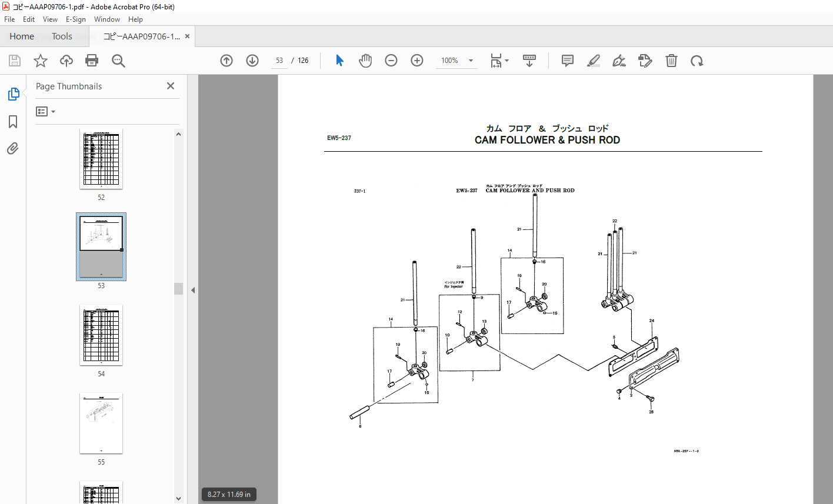833x504 pixels.
Task: Open the Find text magnifier tool
Action: tap(118, 61)
